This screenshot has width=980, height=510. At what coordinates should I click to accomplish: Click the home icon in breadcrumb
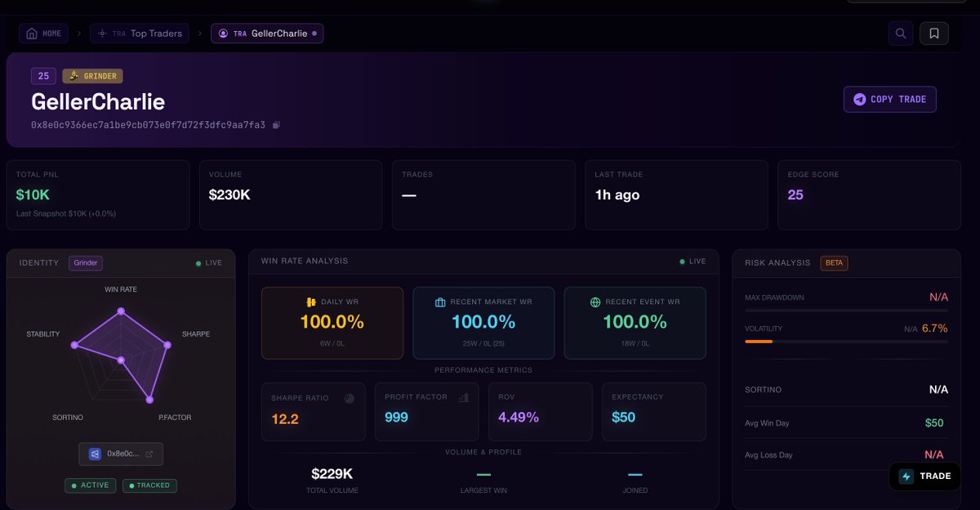point(32,34)
